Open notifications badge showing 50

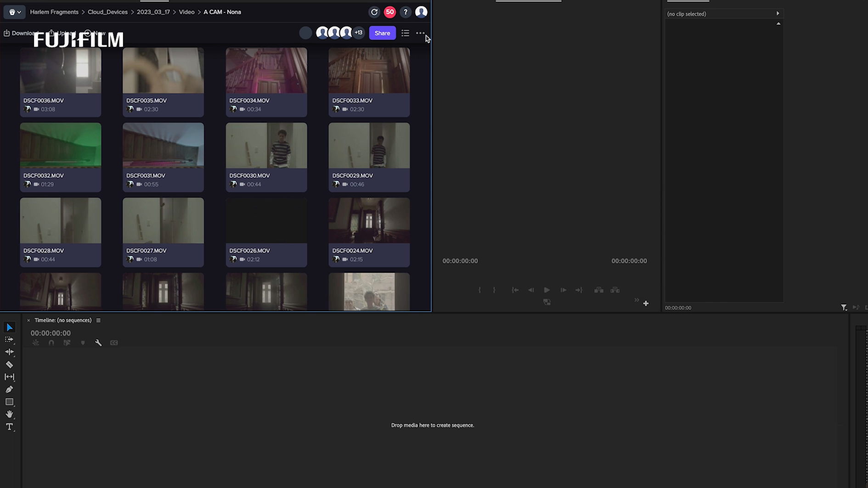[390, 12]
